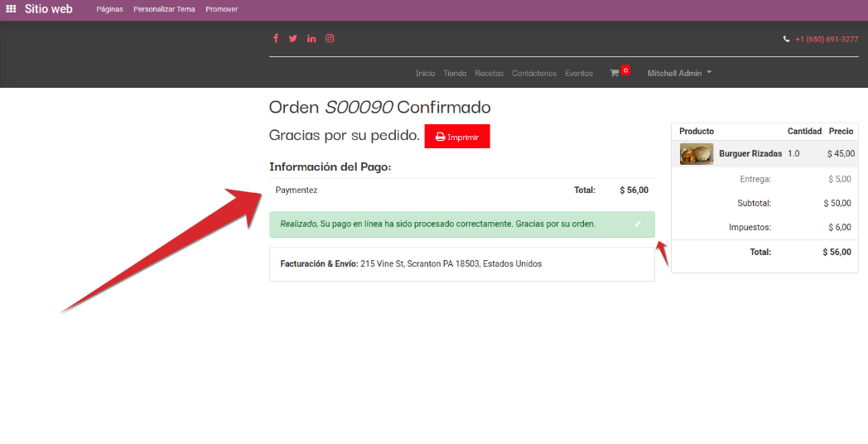
Task: Open the LinkedIn social icon
Action: click(x=311, y=38)
